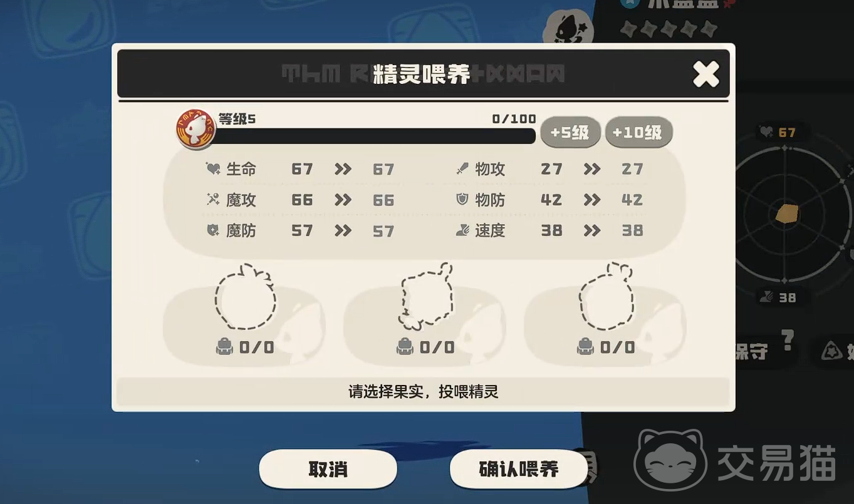Image resolution: width=854 pixels, height=504 pixels.
Task: Click the 生命 heart stat icon
Action: pyautogui.click(x=213, y=168)
